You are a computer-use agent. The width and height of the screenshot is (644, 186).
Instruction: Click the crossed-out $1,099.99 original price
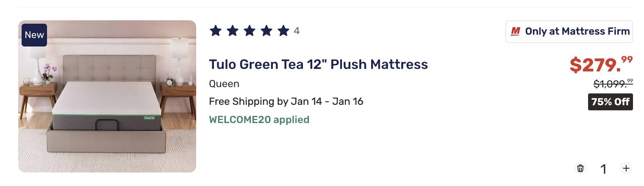coord(613,84)
